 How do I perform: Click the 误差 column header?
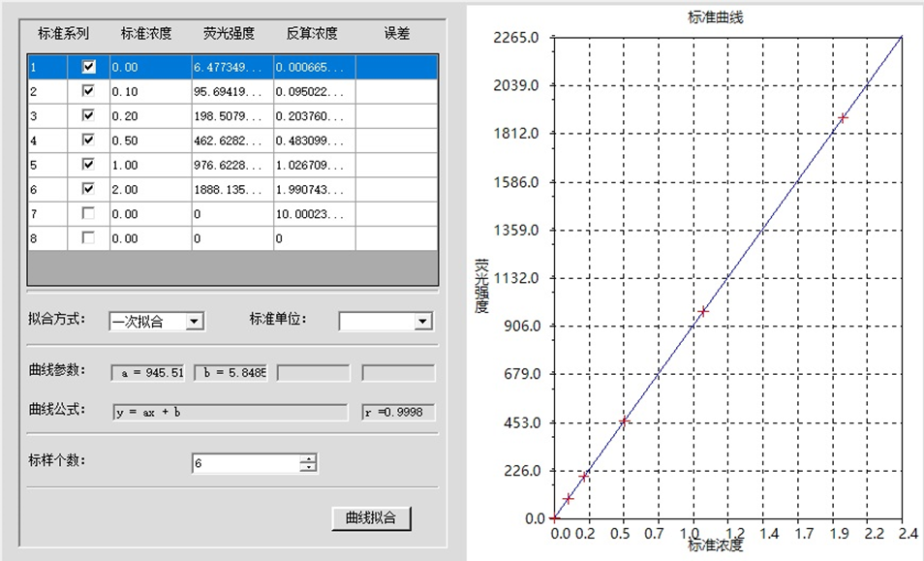click(396, 34)
